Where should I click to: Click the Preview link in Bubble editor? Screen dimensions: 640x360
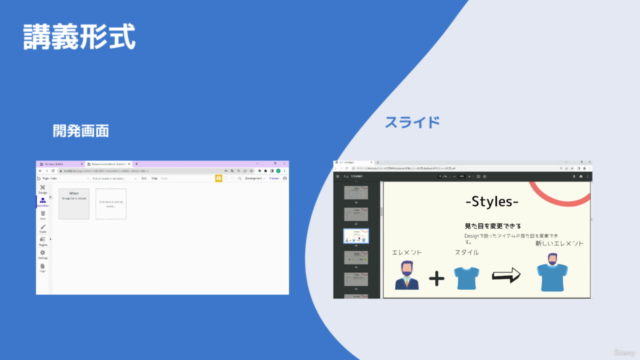coord(274,178)
